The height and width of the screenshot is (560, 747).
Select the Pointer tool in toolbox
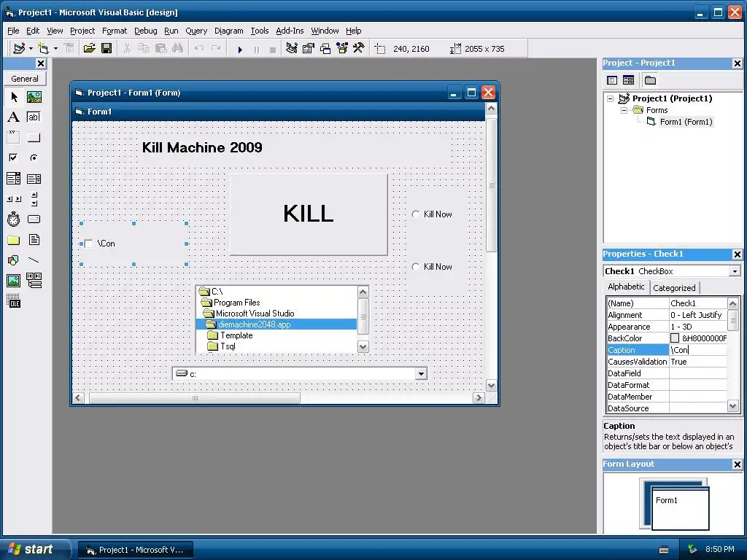coord(14,97)
